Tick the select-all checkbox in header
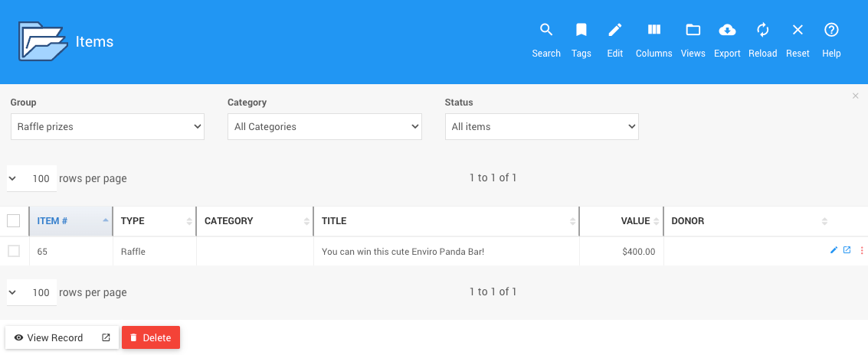Screen dimensions: 868x355 click(x=14, y=221)
